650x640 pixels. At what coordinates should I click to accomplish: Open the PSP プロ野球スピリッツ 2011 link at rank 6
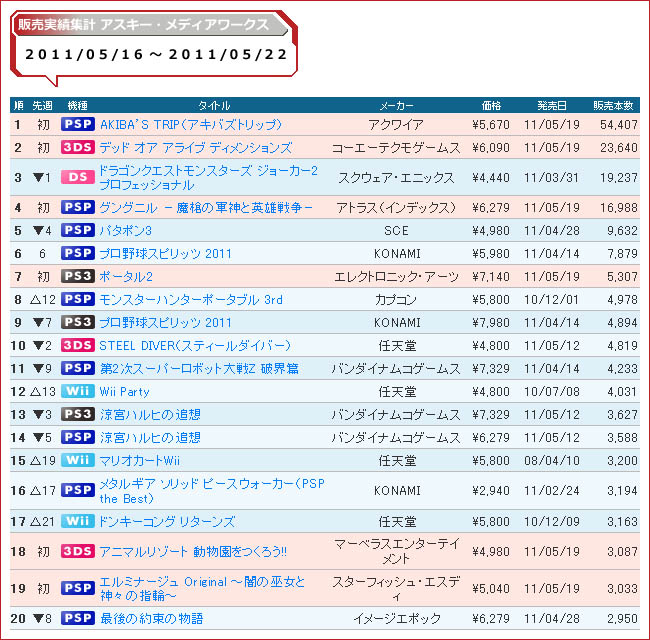pyautogui.click(x=165, y=253)
